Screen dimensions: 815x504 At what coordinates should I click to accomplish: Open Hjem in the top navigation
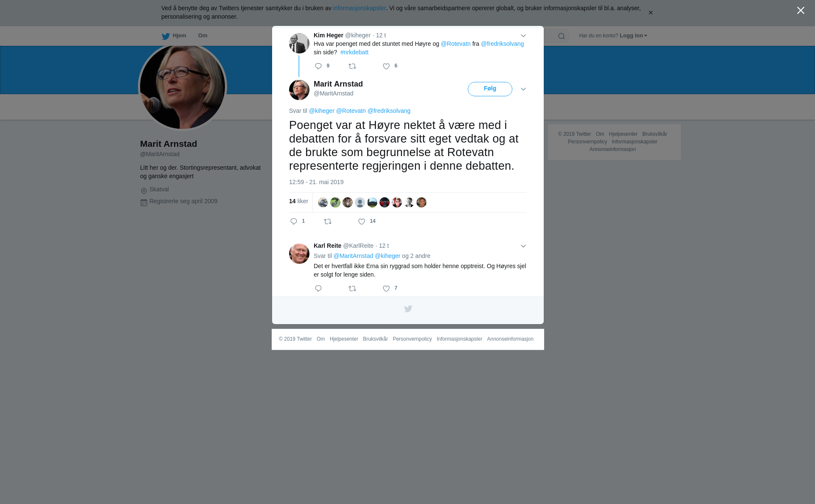pos(174,36)
